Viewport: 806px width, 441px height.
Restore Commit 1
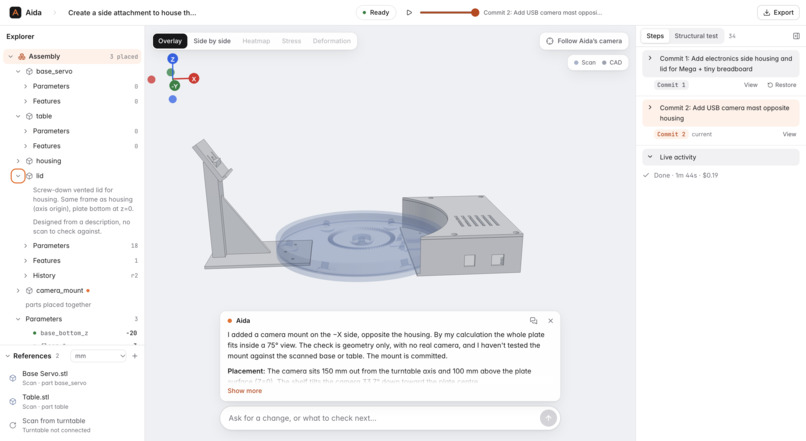click(782, 85)
